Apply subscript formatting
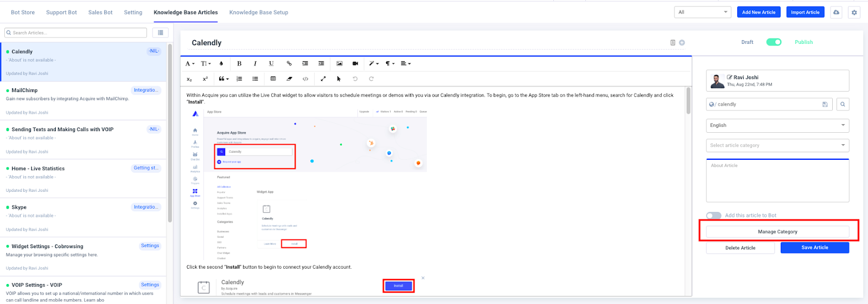 [x=189, y=79]
